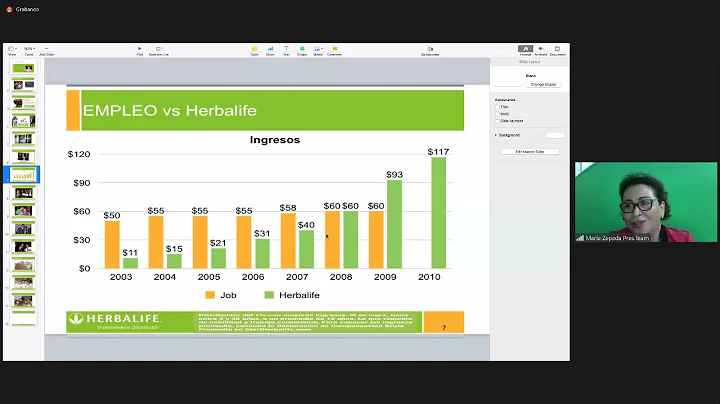Image resolution: width=720 pixels, height=404 pixels.
Task: Enable the Slide Number checkbox
Action: 497,121
